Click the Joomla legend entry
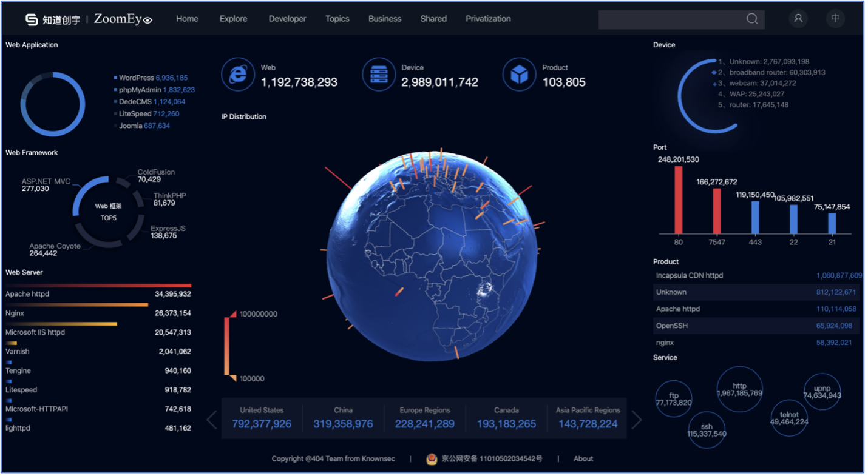Image resolution: width=868 pixels, height=476 pixels. (141, 126)
